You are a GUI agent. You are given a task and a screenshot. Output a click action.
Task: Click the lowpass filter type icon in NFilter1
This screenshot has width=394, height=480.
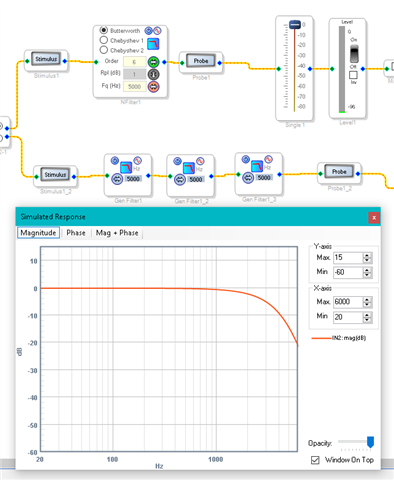pyautogui.click(x=153, y=44)
